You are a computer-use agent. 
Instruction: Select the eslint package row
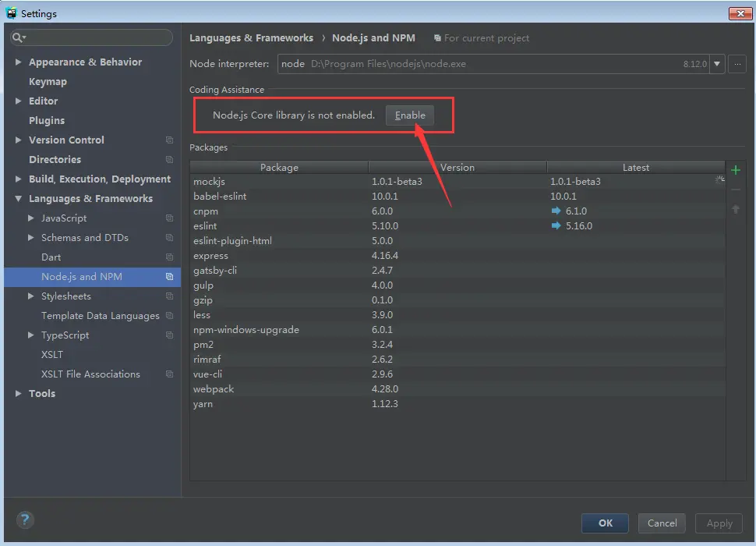457,225
